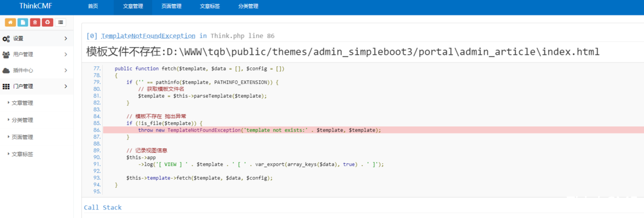
Task: Click the 模板文件不存在 error message heading
Action: pos(343,52)
